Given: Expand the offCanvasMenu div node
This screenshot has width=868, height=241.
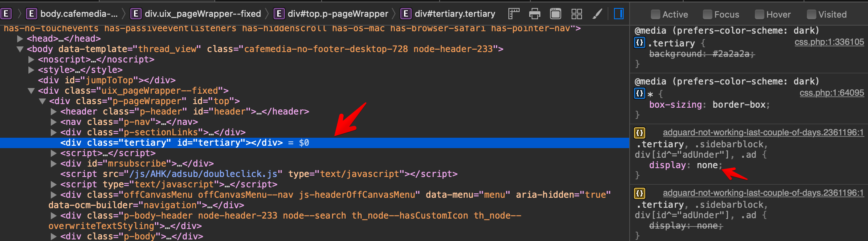Looking at the screenshot, I should point(54,195).
